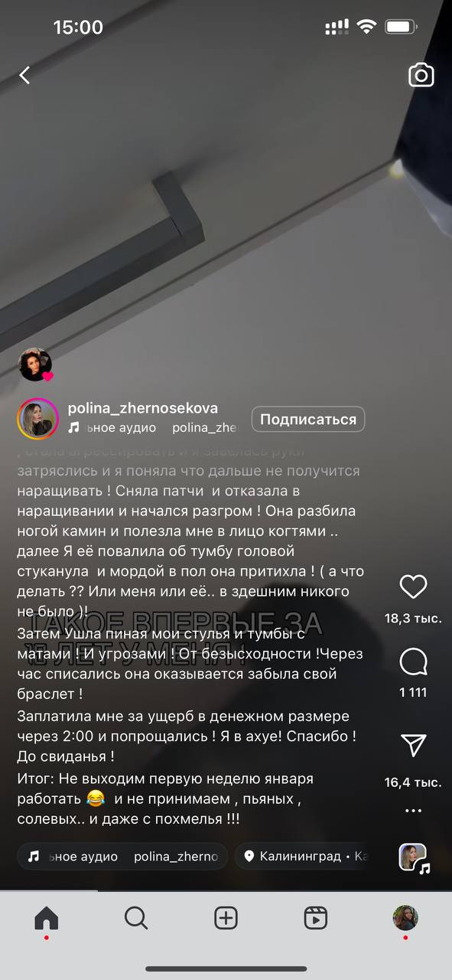Tap the Подписаться follow button
Viewport: 452px width, 980px height.
(308, 420)
